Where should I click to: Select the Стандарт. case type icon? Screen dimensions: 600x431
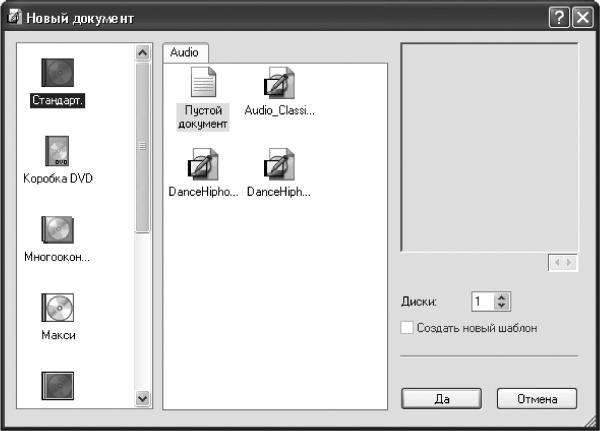(58, 73)
